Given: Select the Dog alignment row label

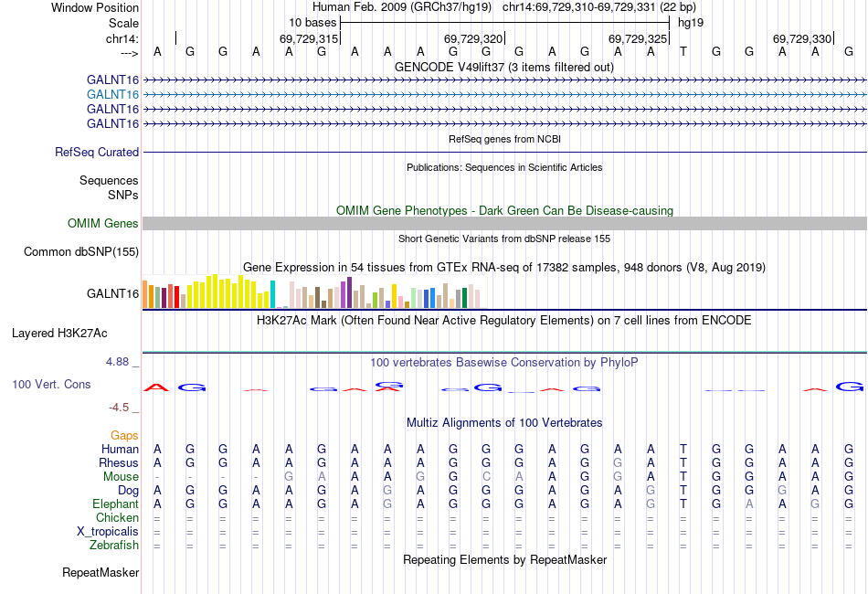Looking at the screenshot, I should click(128, 491).
